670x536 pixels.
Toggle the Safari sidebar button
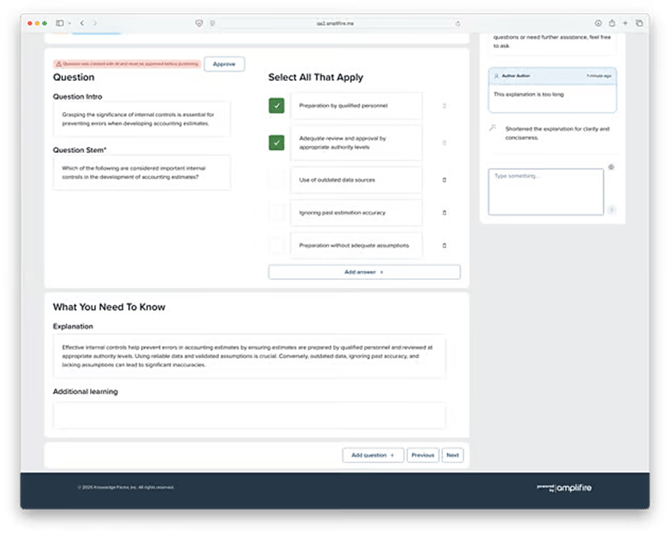coord(60,23)
